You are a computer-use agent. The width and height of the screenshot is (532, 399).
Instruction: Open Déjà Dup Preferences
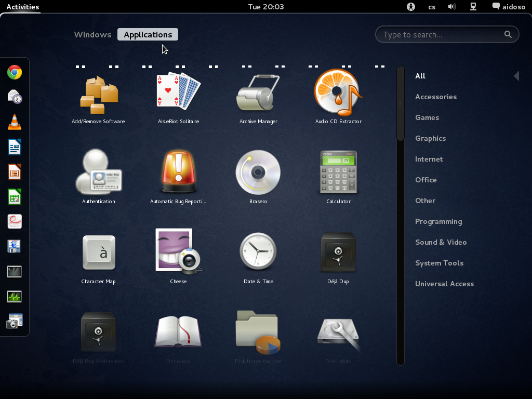pos(98,338)
